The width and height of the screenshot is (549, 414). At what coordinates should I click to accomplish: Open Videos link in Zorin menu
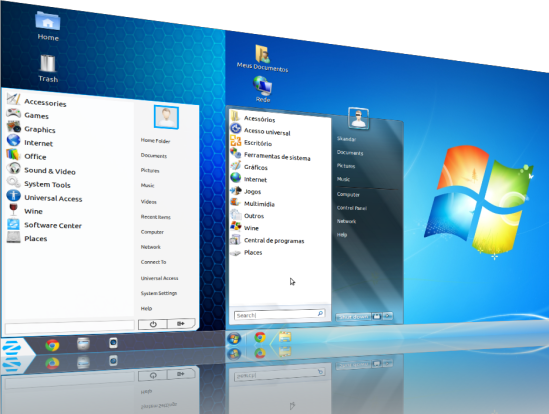click(148, 202)
